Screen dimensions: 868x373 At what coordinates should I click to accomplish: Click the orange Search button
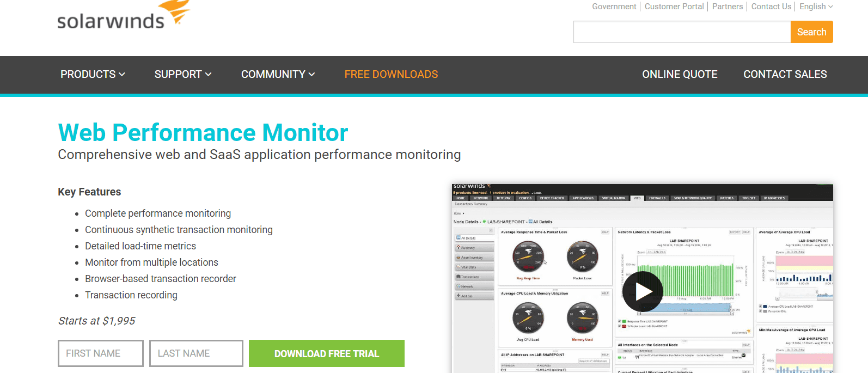click(x=811, y=32)
